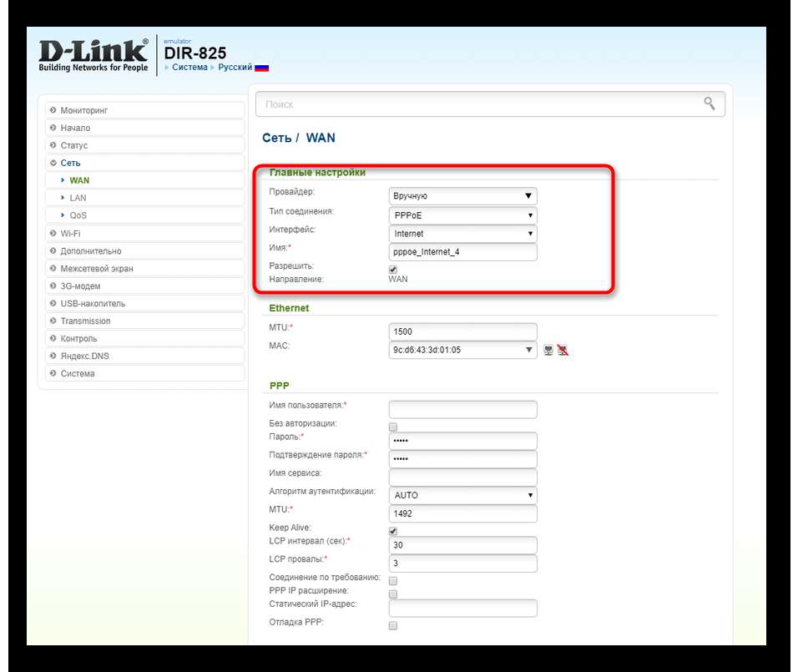Click the restore default MAC icon
793x672 pixels.
[x=563, y=350]
